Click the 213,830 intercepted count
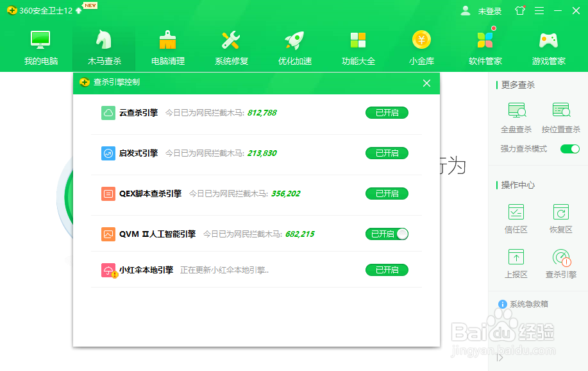The image size is (588, 371). point(262,153)
